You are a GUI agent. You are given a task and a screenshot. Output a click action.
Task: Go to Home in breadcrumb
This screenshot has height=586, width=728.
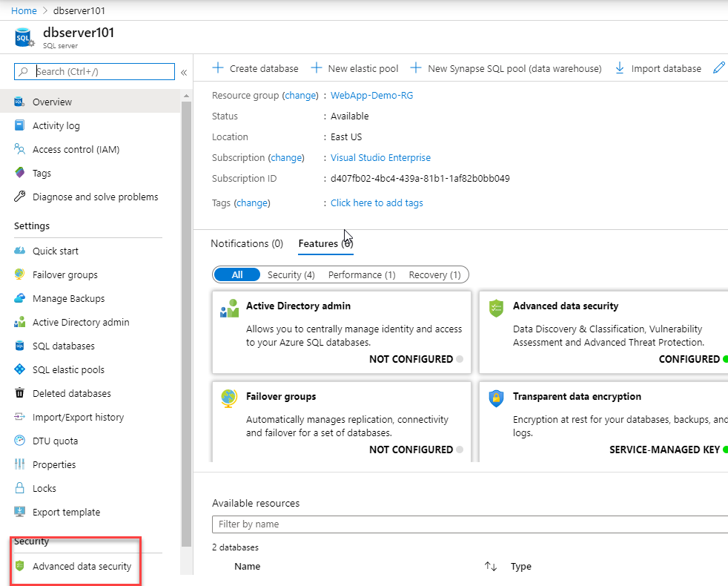[24, 10]
